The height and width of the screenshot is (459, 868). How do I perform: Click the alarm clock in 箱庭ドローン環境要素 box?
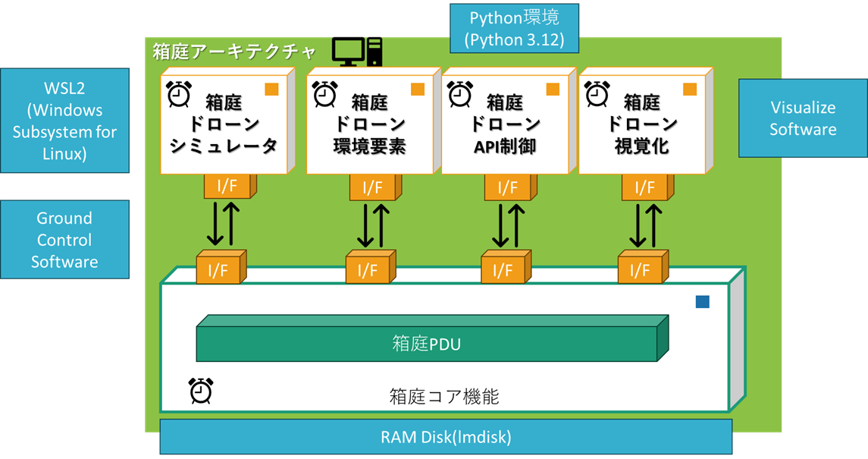coord(325,94)
